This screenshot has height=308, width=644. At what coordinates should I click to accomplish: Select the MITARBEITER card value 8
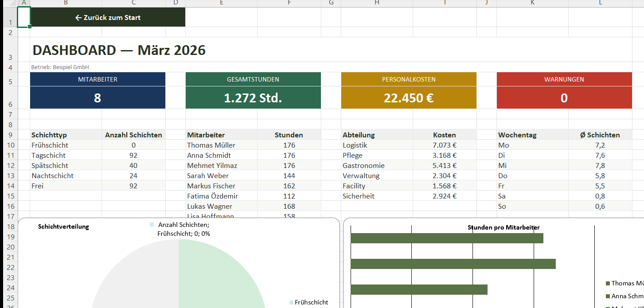[98, 98]
